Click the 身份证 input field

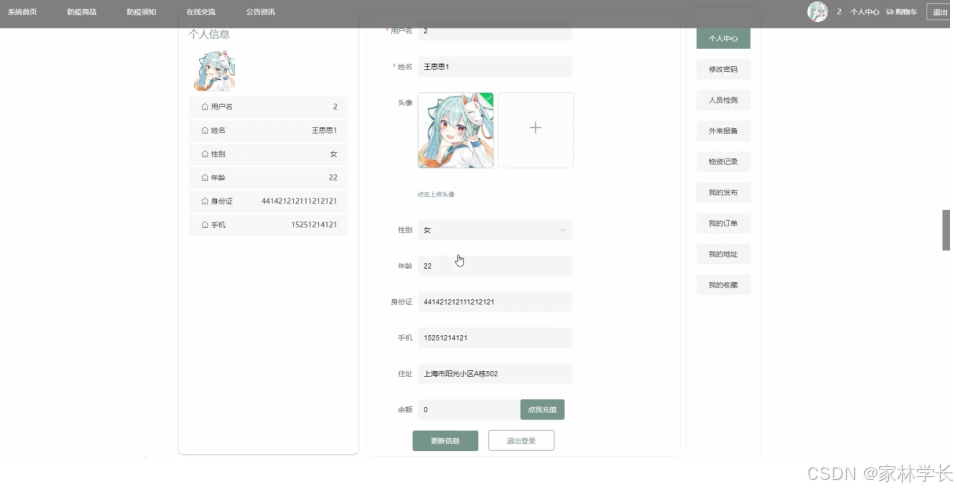pyautogui.click(x=494, y=302)
